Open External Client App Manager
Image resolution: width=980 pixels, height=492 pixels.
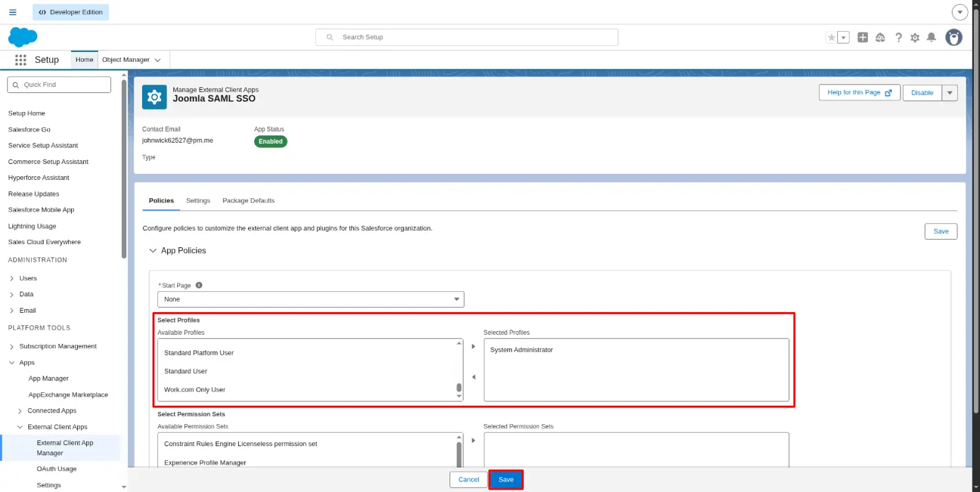point(65,448)
